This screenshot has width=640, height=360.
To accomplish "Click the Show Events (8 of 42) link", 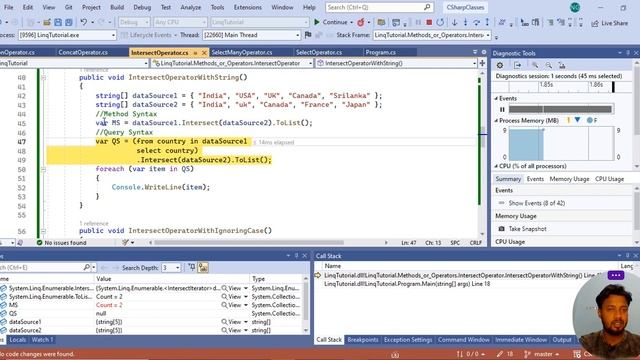I will pyautogui.click(x=537, y=203).
